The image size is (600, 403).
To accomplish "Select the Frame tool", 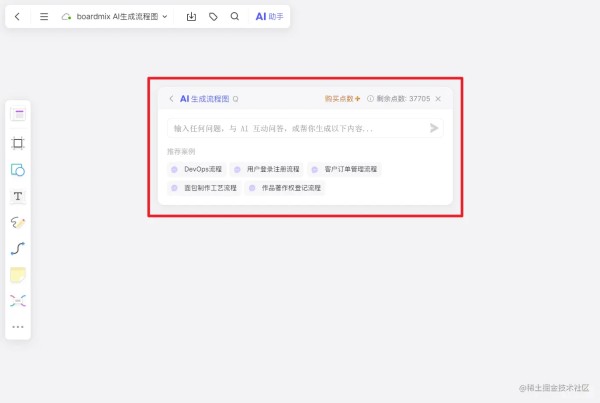I will pos(18,143).
